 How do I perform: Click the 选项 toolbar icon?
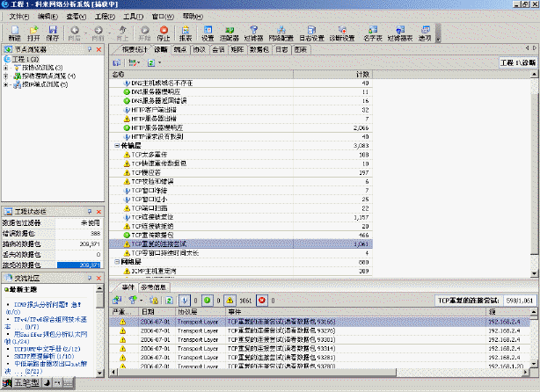[425, 33]
